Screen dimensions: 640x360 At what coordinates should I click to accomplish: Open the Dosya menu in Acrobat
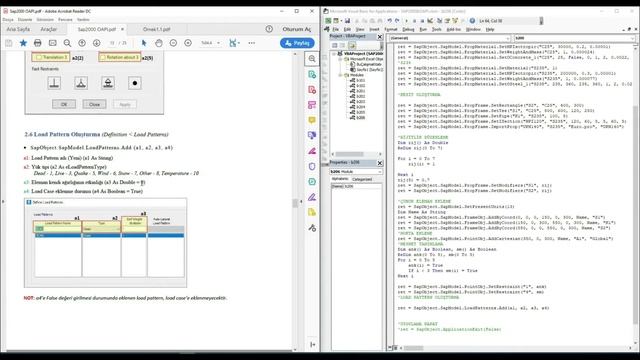pyautogui.click(x=8, y=20)
